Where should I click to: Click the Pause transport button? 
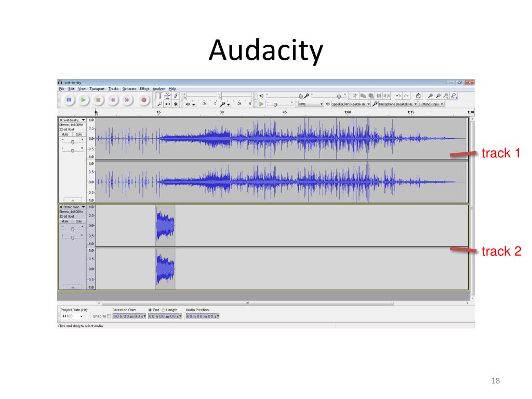(x=69, y=100)
